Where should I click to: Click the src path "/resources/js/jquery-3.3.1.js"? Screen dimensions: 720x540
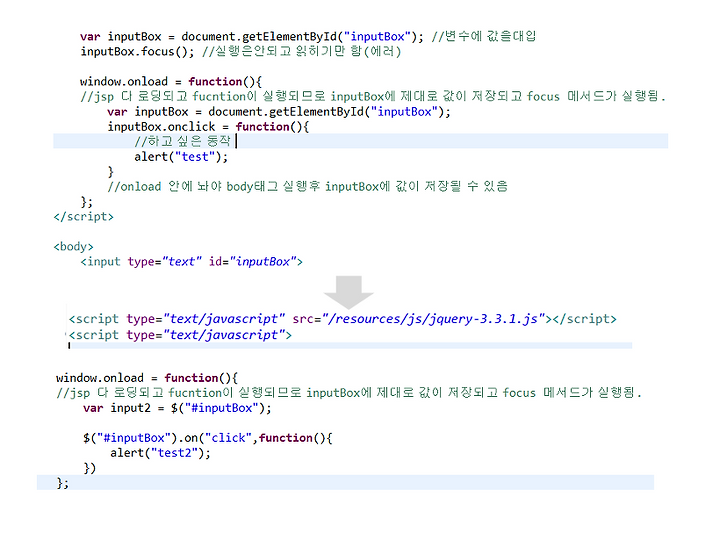point(433,319)
